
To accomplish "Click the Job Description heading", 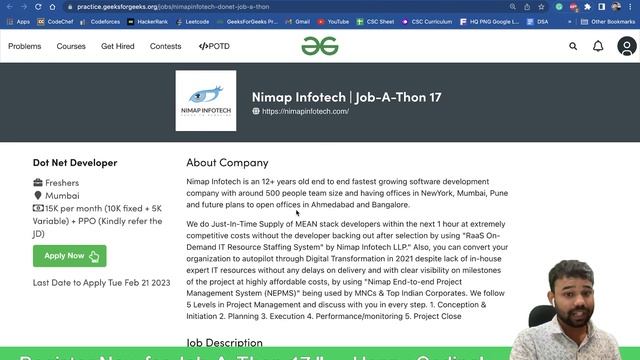I will 224,342.
